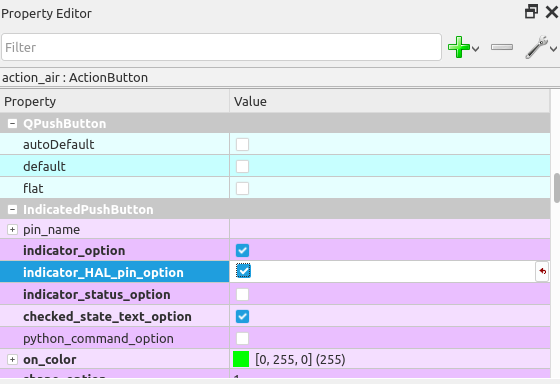Uncheck the indicator_HAL_pin_option checkbox
The height and width of the screenshot is (384, 560).
(243, 271)
